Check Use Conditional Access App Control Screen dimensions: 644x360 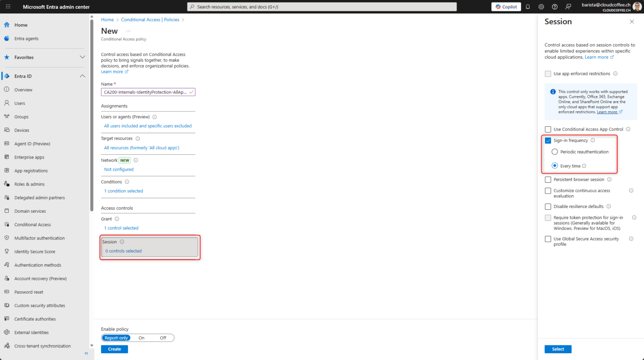pos(548,129)
